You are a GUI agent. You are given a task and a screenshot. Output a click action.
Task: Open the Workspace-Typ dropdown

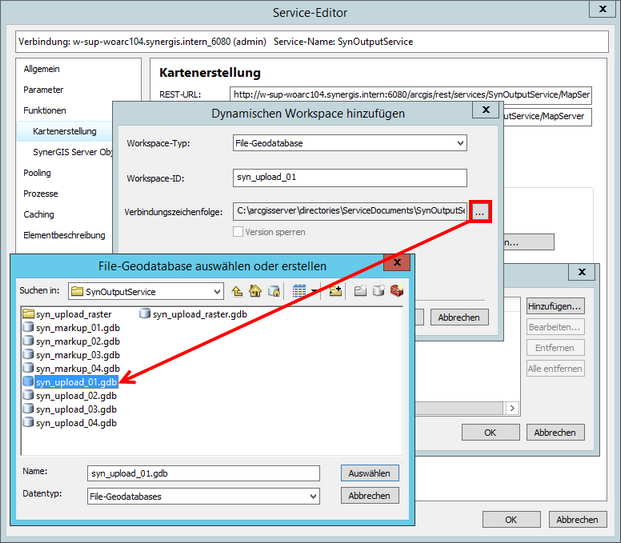(350, 143)
